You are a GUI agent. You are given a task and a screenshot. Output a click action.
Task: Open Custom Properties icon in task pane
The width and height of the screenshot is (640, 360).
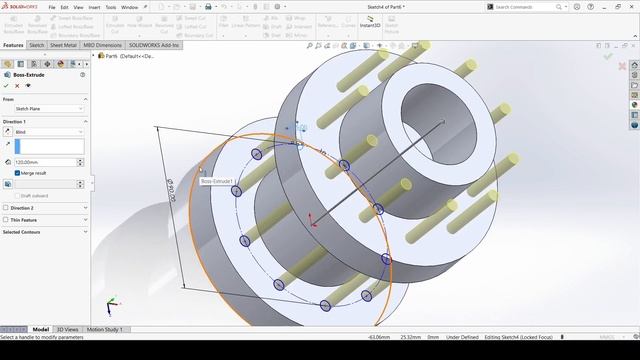[634, 115]
